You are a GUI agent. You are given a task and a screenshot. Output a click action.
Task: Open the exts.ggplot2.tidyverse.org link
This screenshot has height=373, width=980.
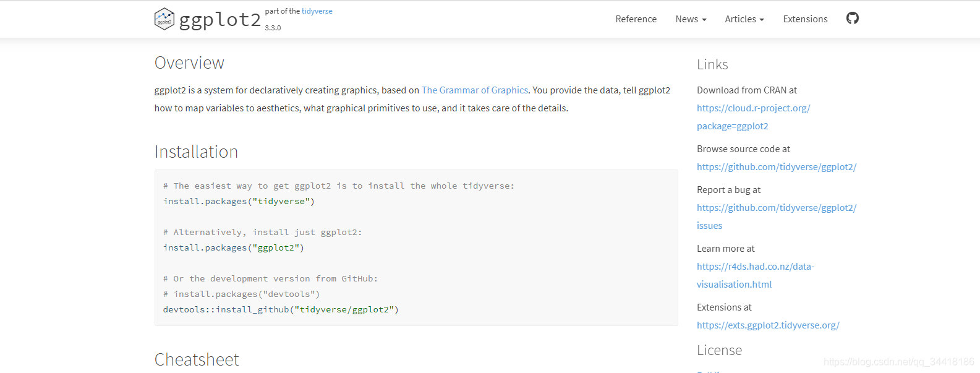tap(768, 325)
